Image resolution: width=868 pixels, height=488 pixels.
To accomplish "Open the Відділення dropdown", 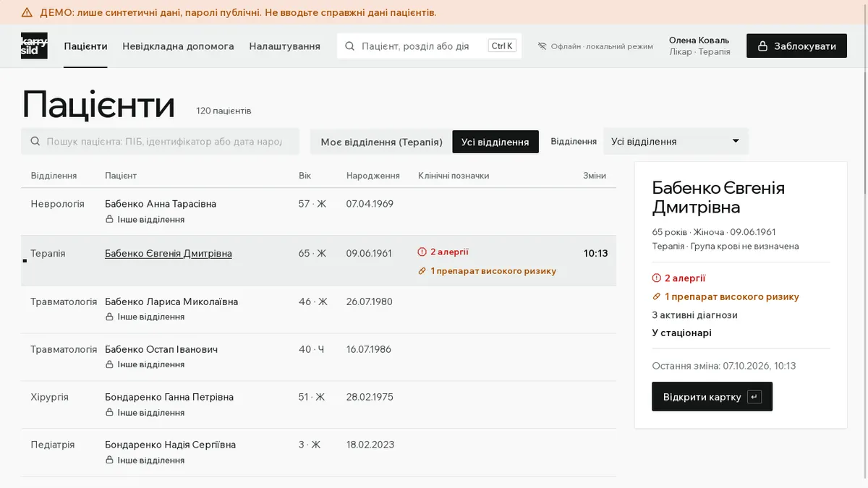I will click(x=676, y=142).
